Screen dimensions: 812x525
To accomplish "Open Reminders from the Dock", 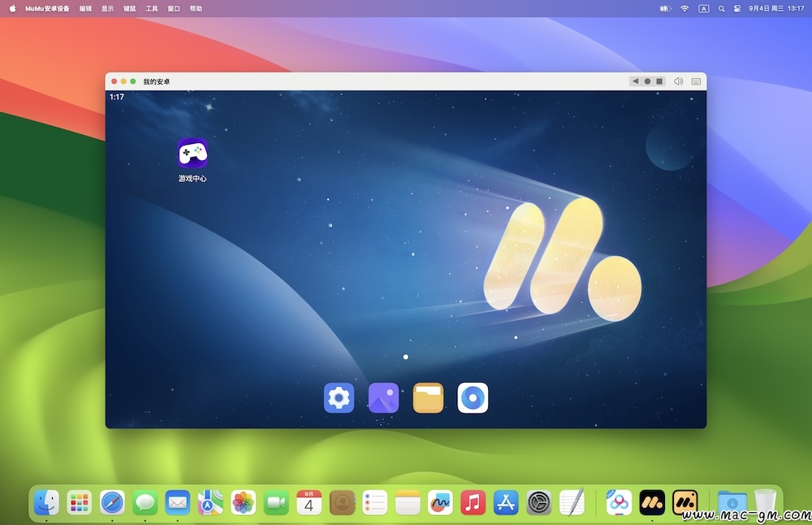I will 374,502.
